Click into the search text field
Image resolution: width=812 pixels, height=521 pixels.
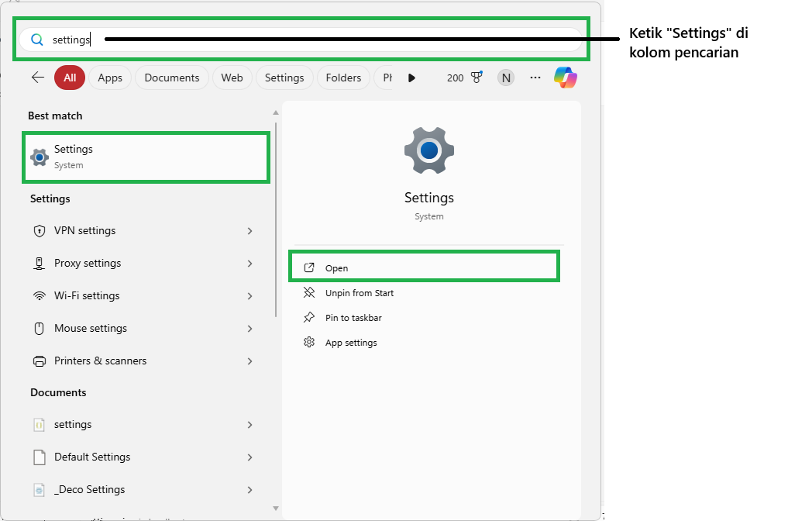[301, 40]
